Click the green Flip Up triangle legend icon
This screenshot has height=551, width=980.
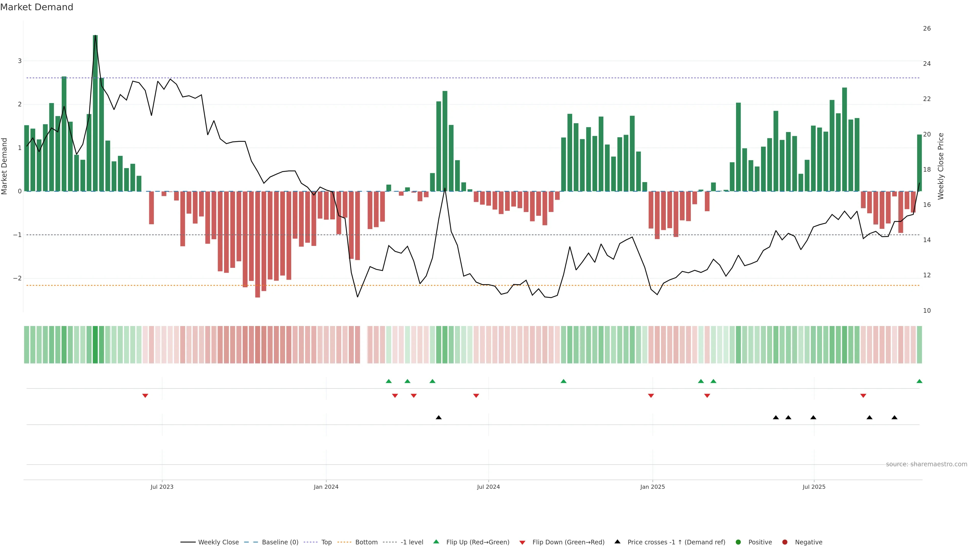click(436, 542)
